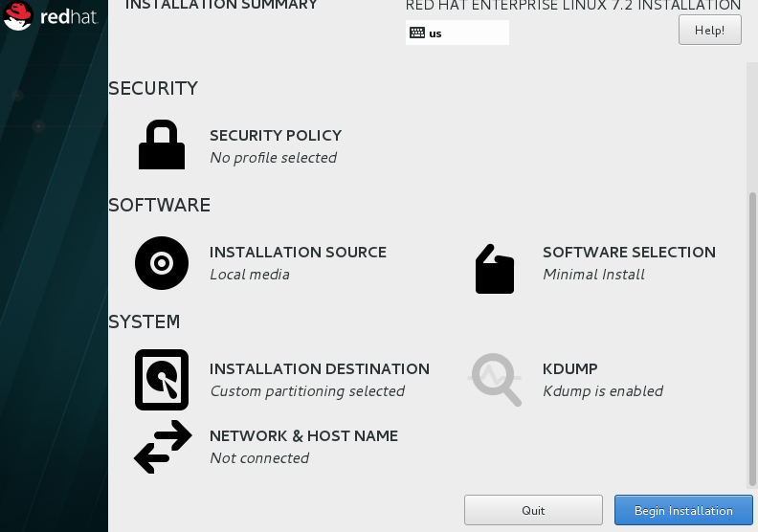The height and width of the screenshot is (532, 758).
Task: Click the Kdump magnifier icon
Action: [x=495, y=379]
